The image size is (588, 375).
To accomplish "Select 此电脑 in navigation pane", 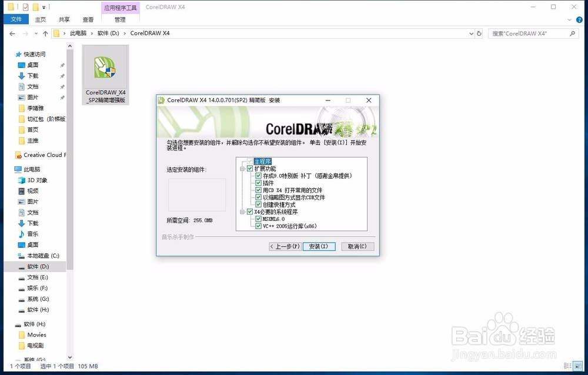I will tap(32, 169).
